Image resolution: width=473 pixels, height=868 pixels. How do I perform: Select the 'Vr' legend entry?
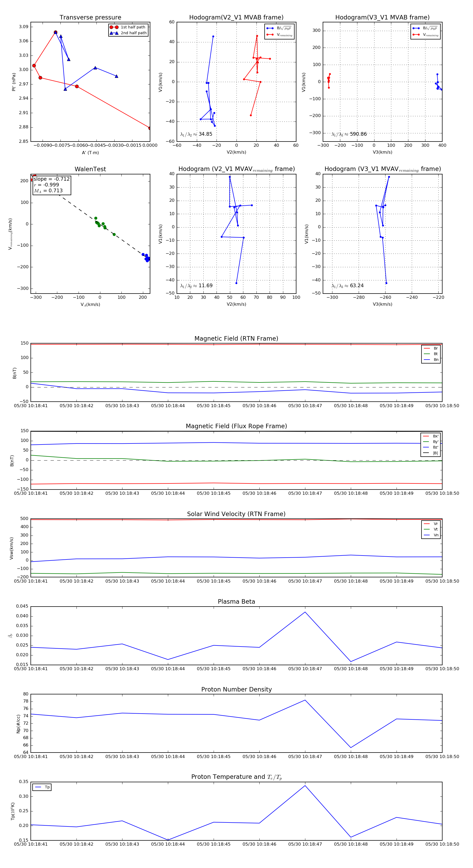(431, 524)
